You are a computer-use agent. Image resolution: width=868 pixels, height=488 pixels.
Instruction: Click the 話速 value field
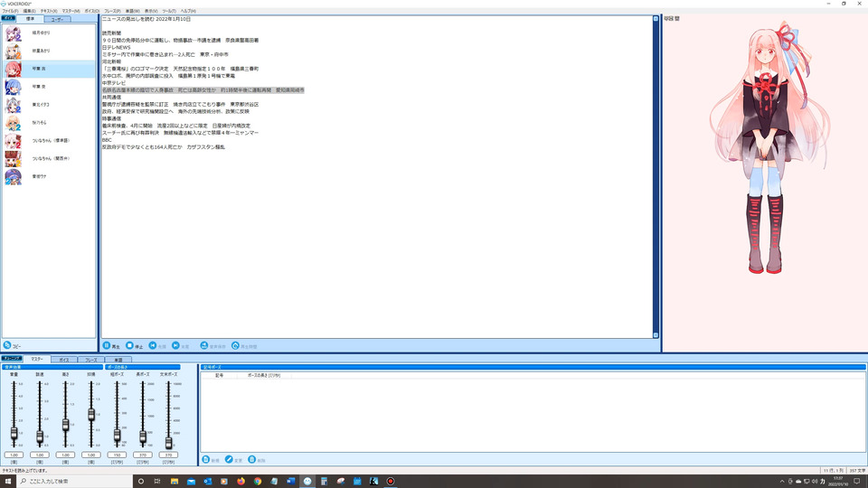click(40, 455)
